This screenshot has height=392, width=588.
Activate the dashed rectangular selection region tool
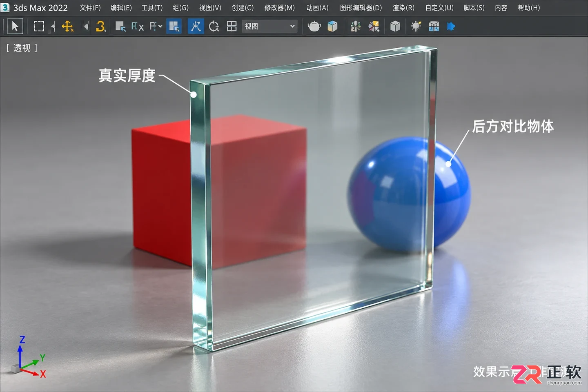(39, 27)
